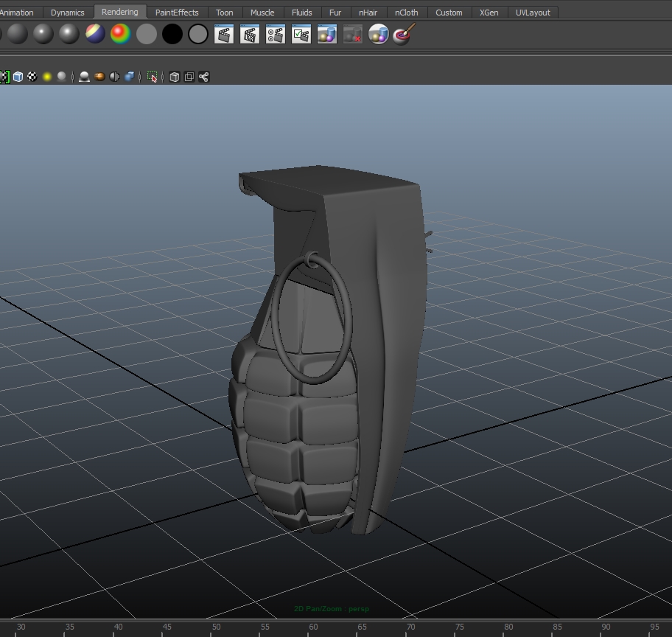Screen dimensions: 672x637
Task: Open the 3D Paint tool bowl-and-brush icon
Action: [x=403, y=34]
